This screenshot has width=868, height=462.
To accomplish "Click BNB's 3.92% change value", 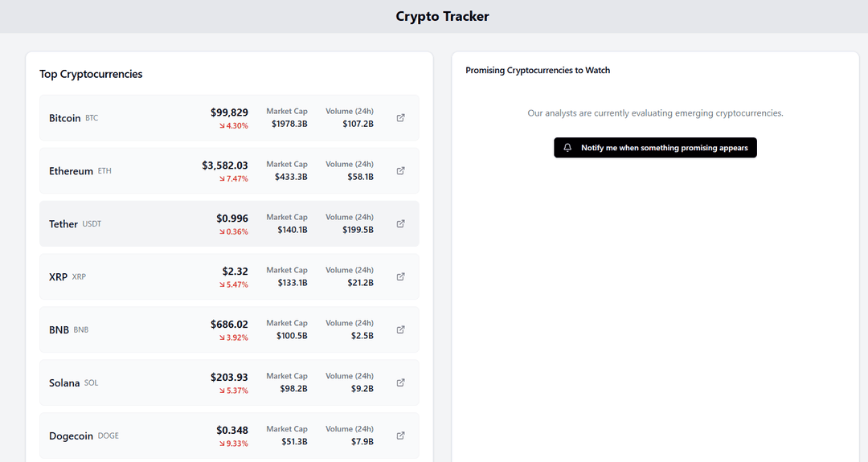I will tap(237, 337).
